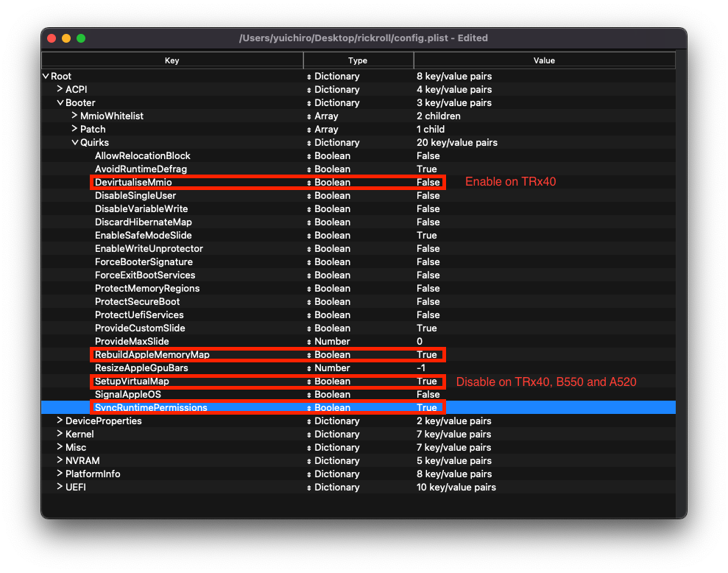Expand the UEFI dictionary entry

[60, 487]
